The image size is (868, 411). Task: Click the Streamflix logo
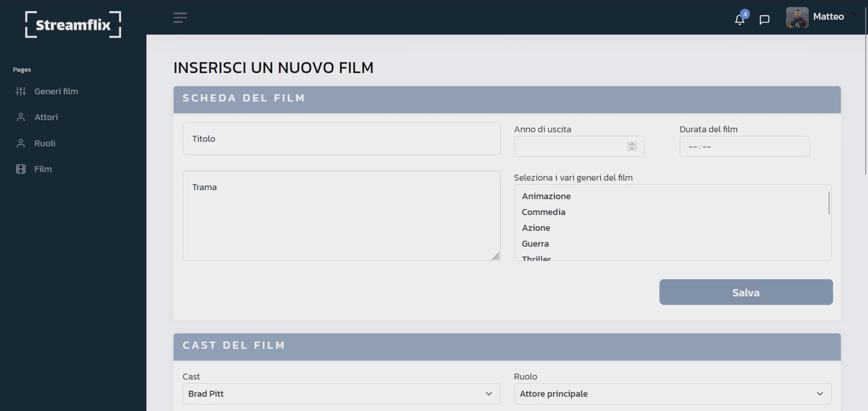73,25
